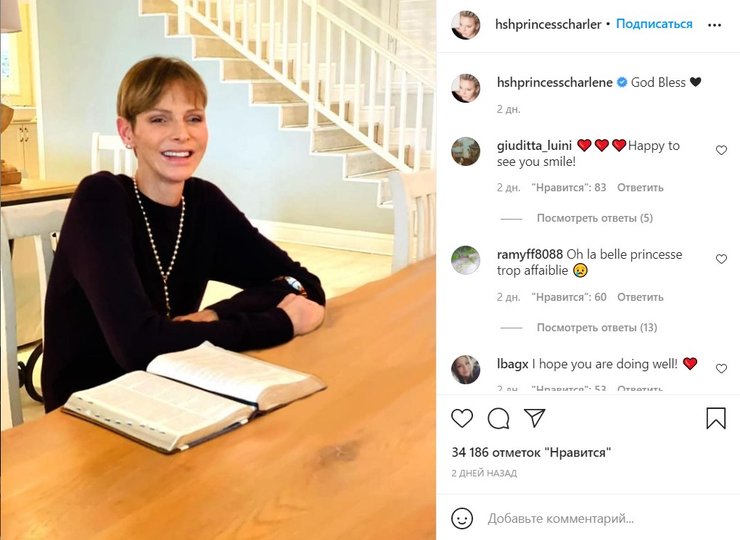Open the comment bubble icon
Screen dimensions: 740x540
498,419
